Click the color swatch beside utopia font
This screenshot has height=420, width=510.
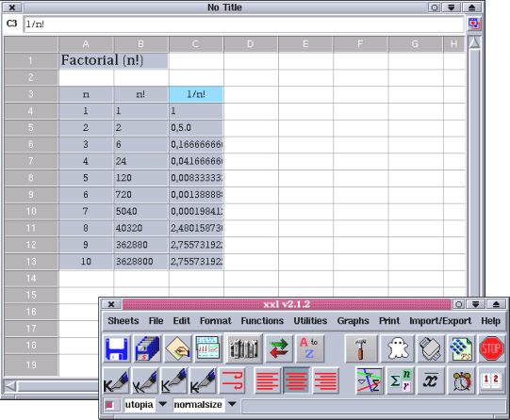coord(109,405)
